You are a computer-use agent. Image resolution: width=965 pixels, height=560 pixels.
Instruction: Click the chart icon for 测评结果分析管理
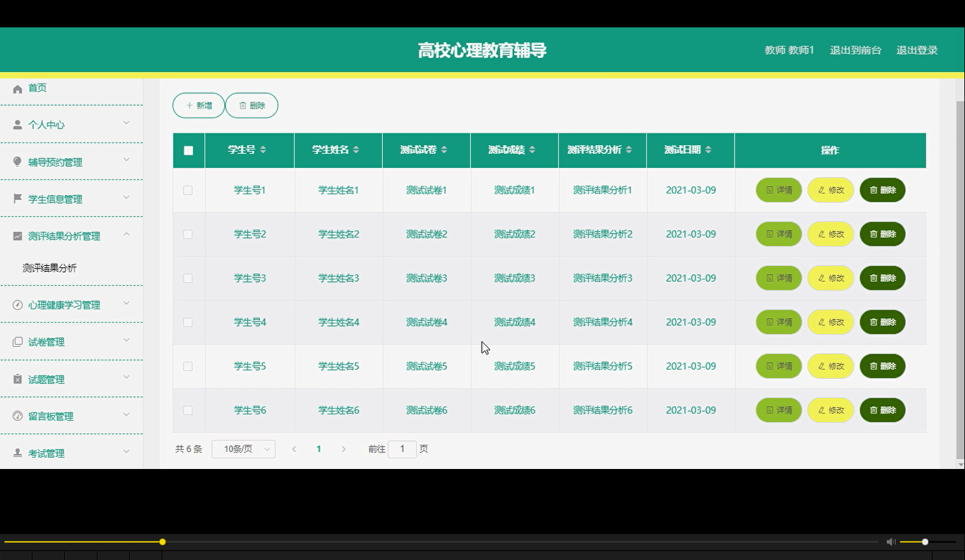coord(17,235)
